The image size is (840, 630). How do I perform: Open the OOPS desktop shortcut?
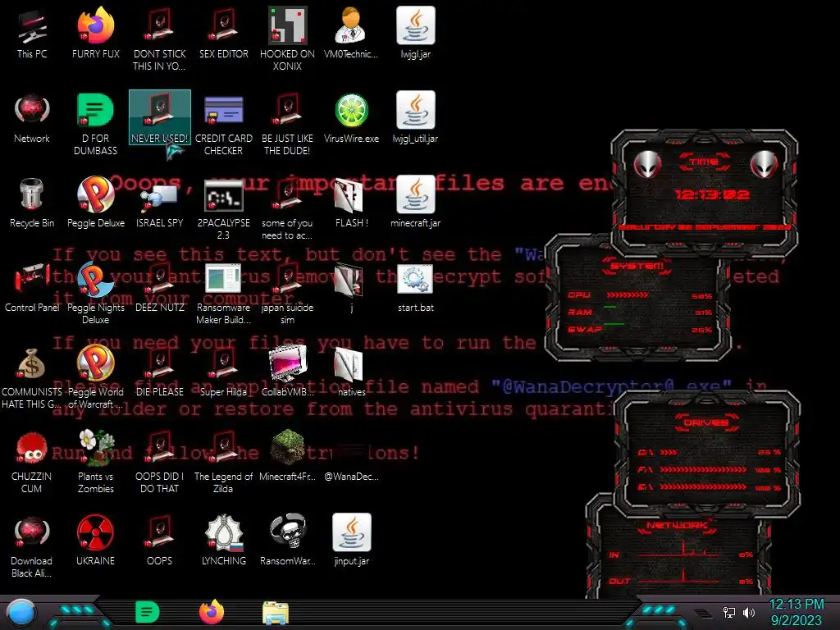click(160, 541)
